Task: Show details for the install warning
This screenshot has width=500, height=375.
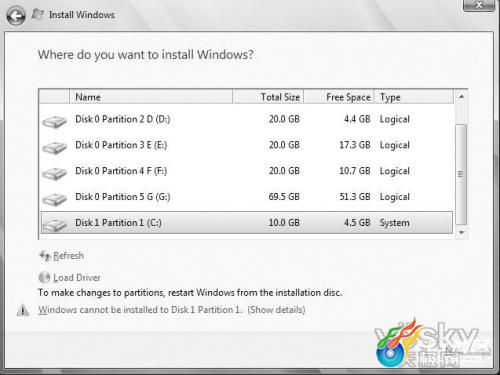Action: pos(276,310)
